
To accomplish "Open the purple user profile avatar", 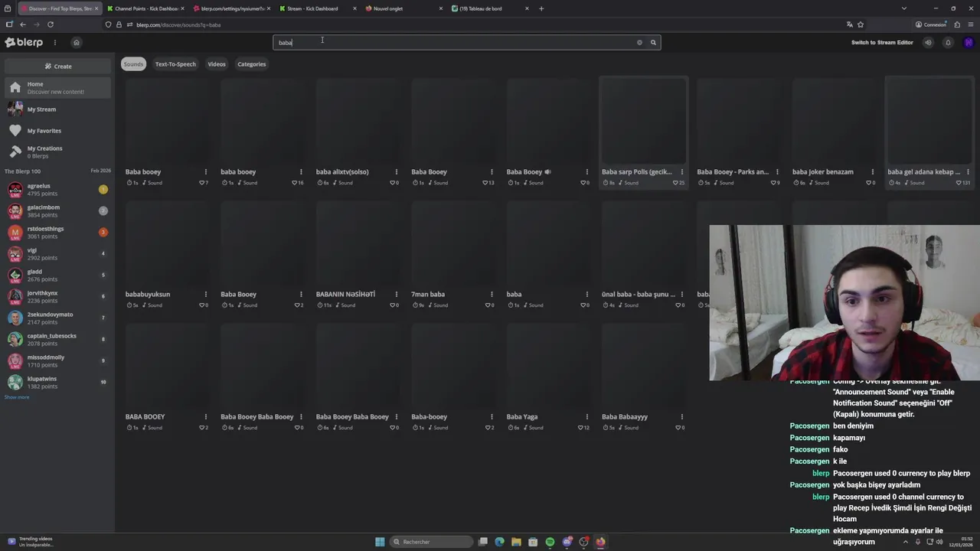I will pyautogui.click(x=968, y=42).
